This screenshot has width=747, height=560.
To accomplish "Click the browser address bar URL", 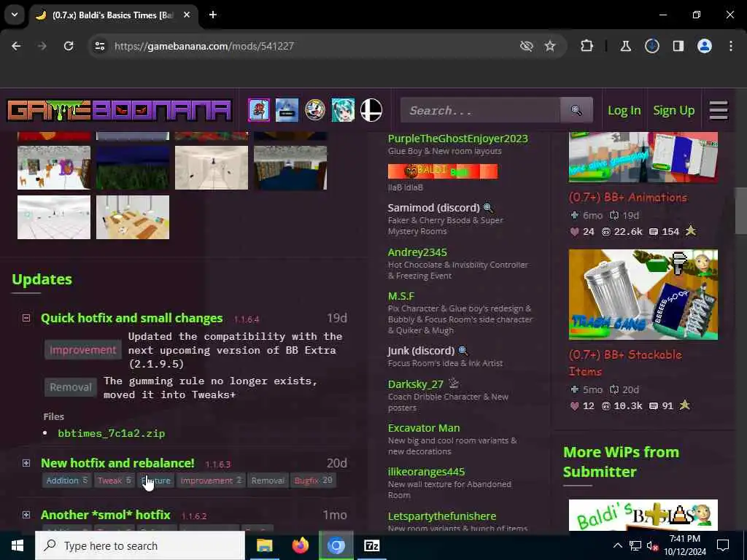I will 204,46.
